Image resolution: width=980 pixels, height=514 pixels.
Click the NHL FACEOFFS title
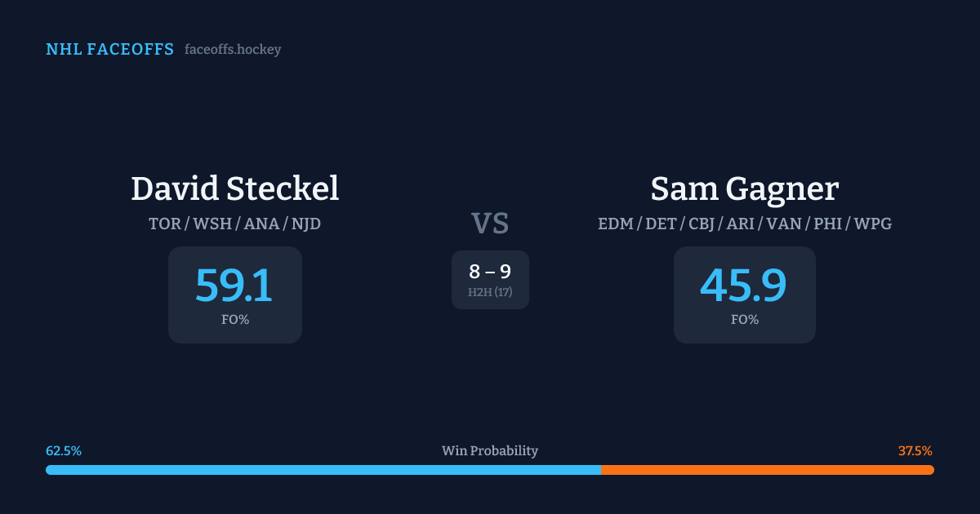(x=109, y=50)
